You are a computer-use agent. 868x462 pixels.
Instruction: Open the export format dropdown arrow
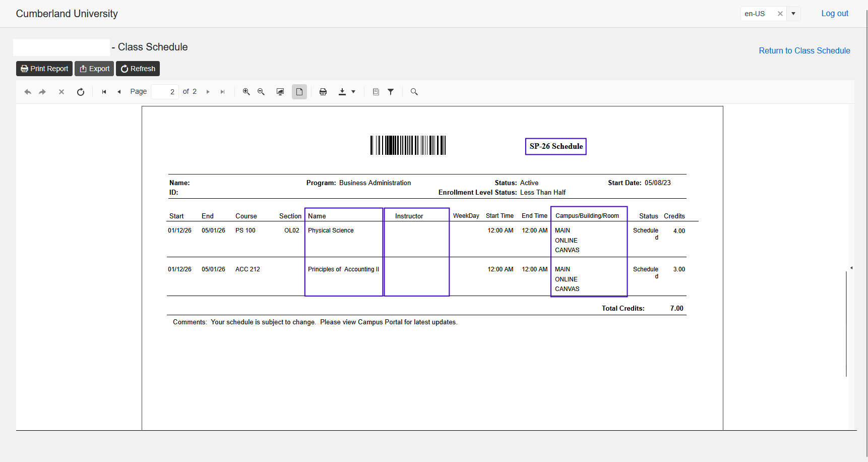(353, 92)
